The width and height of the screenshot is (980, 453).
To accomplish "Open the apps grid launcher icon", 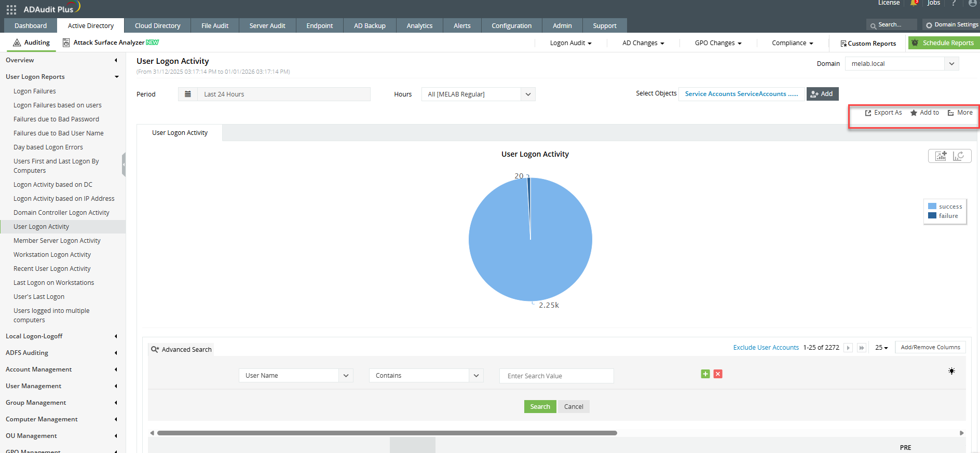I will pos(11,9).
